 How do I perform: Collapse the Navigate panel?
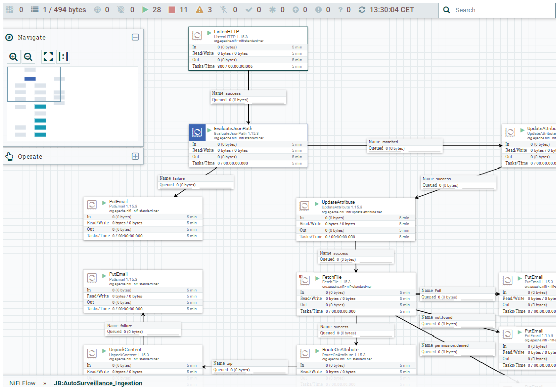click(x=135, y=37)
